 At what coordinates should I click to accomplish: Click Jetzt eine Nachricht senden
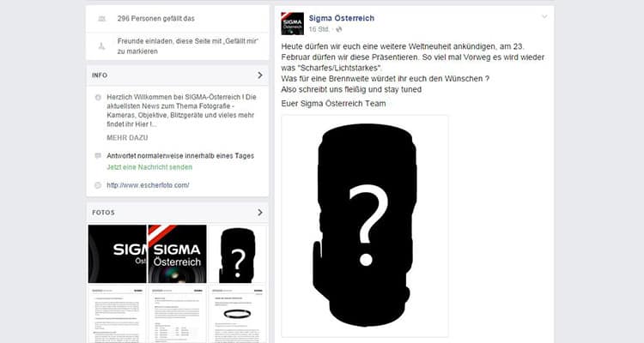[x=149, y=167]
